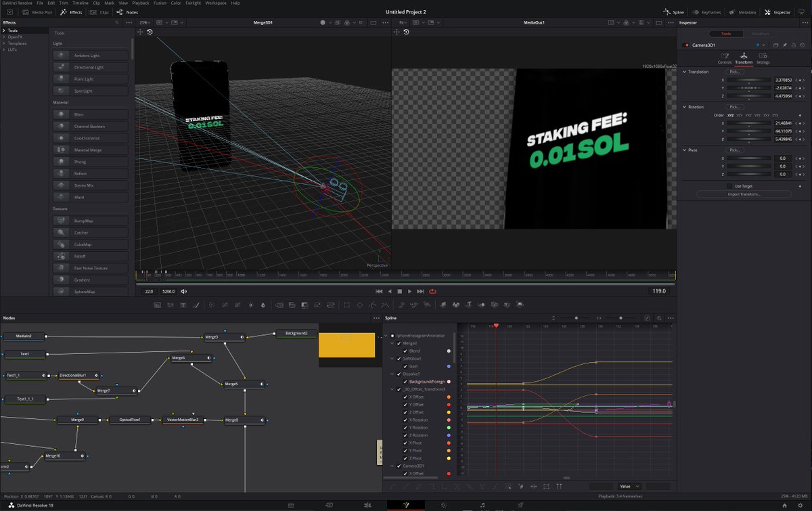
Task: Uncheck Merge3 in spline tree
Action: 399,343
